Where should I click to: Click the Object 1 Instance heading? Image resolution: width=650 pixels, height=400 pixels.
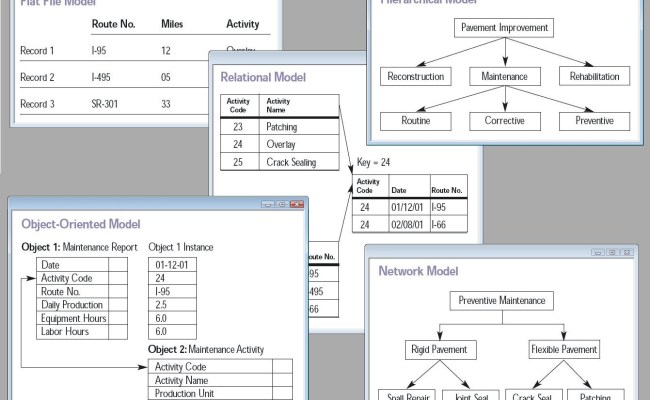[181, 247]
